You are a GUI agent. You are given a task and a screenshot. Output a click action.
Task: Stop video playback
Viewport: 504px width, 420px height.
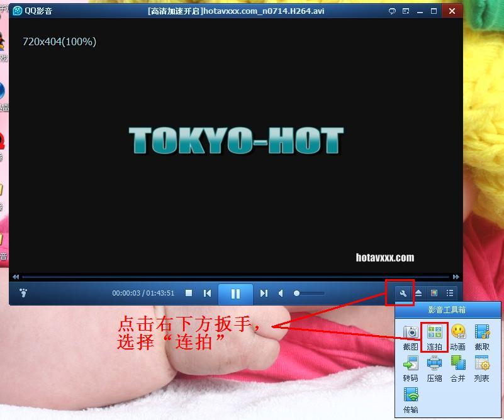tap(189, 293)
